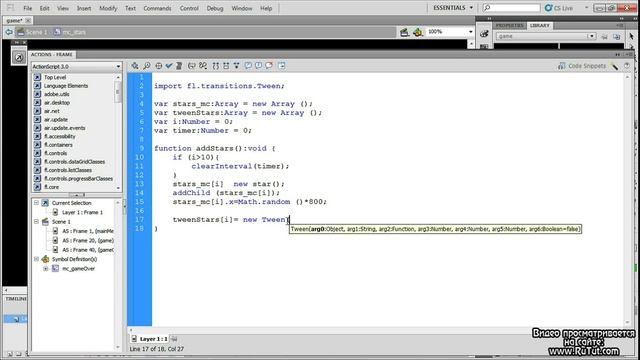The height and width of the screenshot is (360, 640).
Task: Click the Code Snippets button
Action: pyautogui.click(x=582, y=66)
